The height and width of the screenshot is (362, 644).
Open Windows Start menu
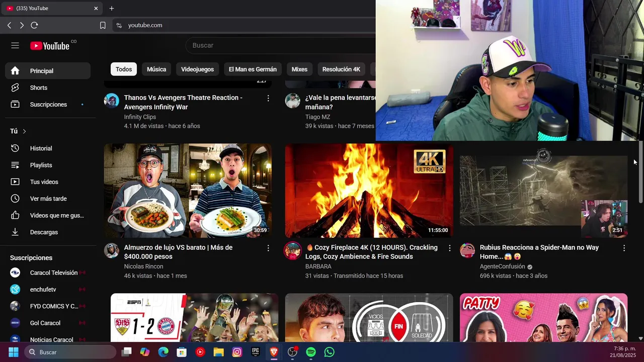[x=14, y=352]
